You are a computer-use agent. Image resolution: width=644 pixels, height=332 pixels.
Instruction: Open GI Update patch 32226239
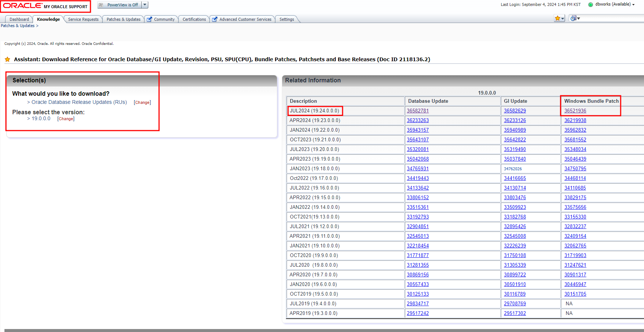point(515,246)
